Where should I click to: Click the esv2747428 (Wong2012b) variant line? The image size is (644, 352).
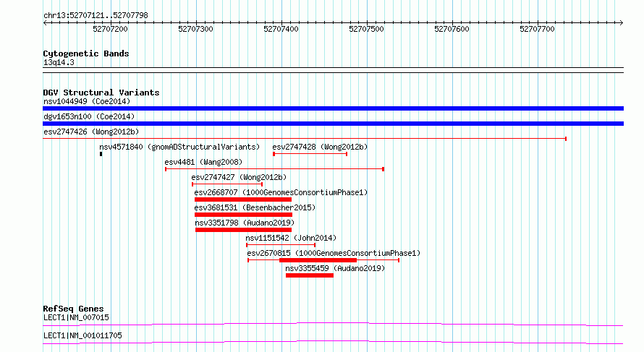tap(310, 154)
